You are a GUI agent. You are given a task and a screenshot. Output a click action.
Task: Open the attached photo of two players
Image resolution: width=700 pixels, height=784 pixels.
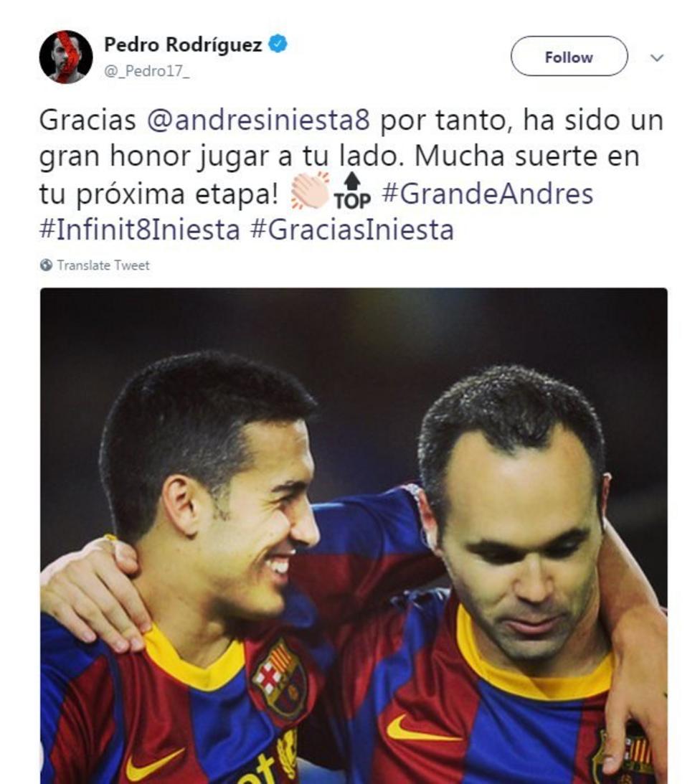click(x=354, y=536)
